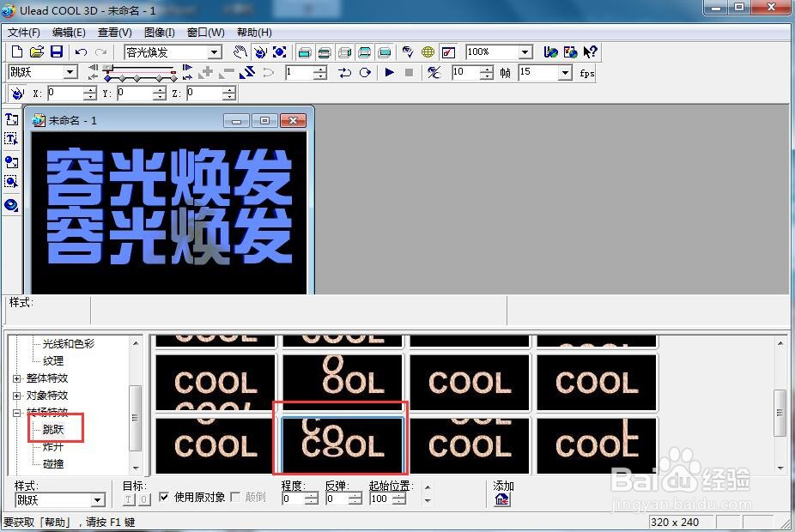Select the Rotate object tool
This screenshot has height=532, width=795.
point(260,51)
